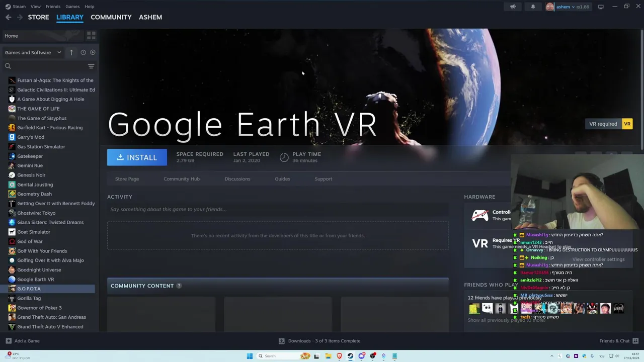Open the Help menu
The width and height of the screenshot is (644, 362).
tap(90, 7)
